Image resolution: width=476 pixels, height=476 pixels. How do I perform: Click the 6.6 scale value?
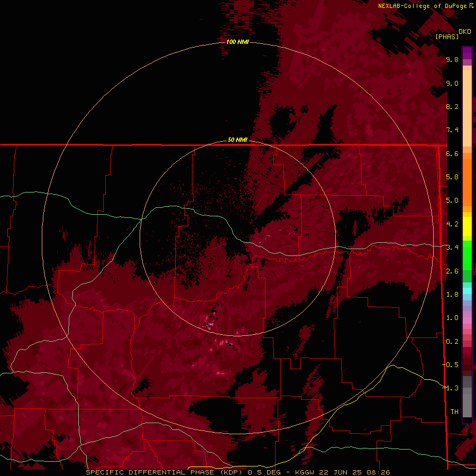452,153
